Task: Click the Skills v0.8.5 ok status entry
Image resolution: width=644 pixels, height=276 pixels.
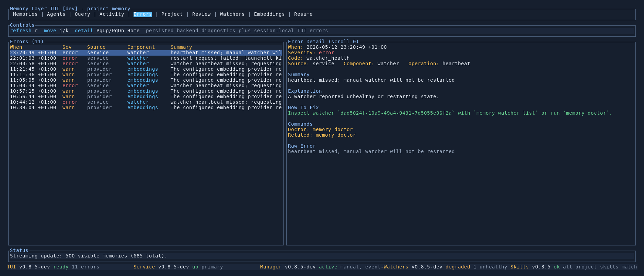Action: [x=574, y=267]
